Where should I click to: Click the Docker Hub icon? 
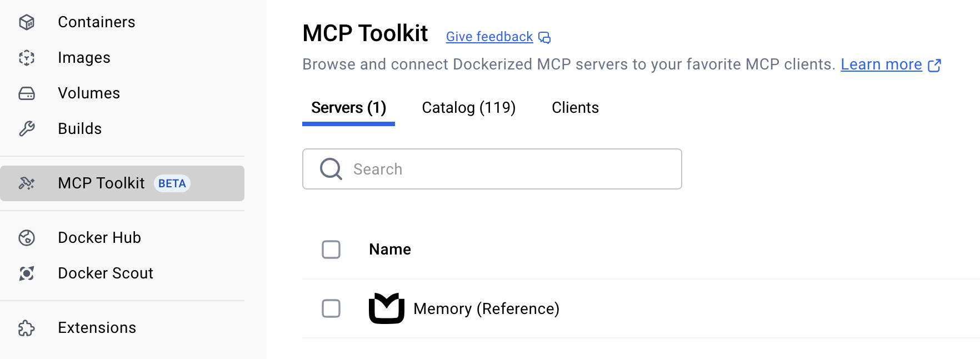tap(27, 238)
